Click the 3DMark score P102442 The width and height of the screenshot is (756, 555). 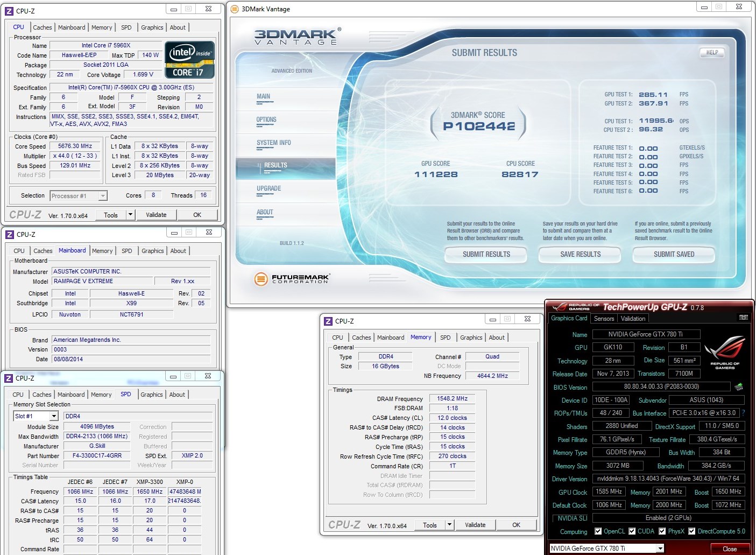(479, 127)
